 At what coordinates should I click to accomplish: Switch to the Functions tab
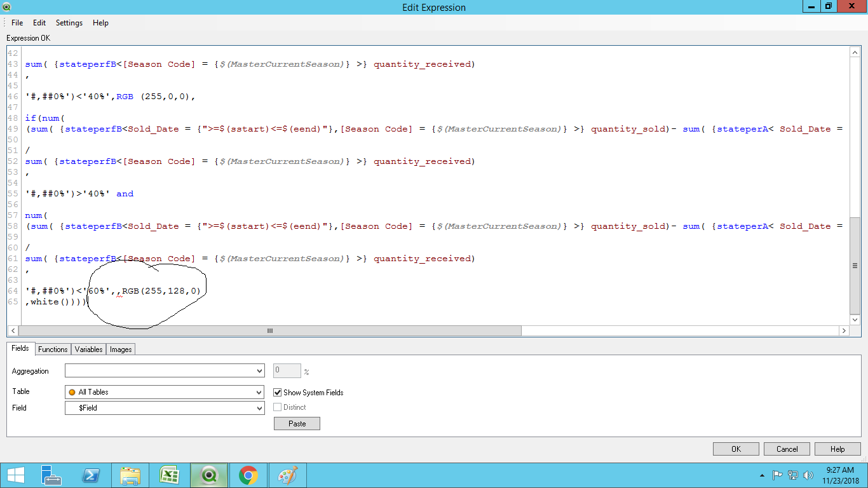[x=53, y=349]
